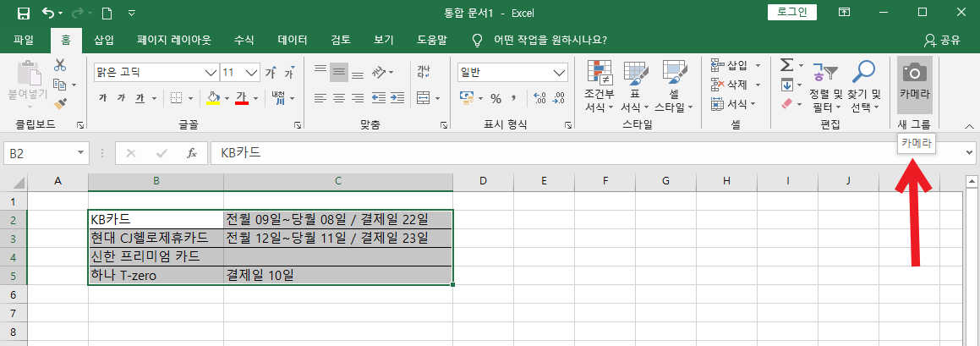980x346 pixels.
Task: Click the Accounting number format icon
Action: (467, 97)
